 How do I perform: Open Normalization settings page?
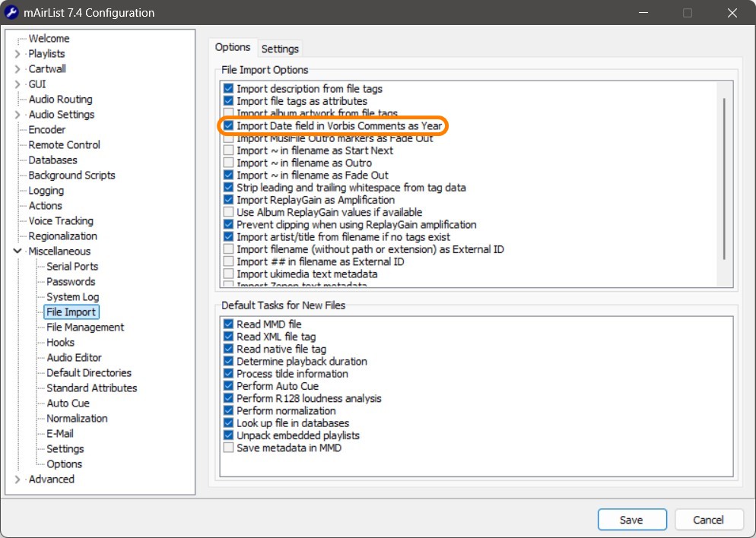[77, 419]
